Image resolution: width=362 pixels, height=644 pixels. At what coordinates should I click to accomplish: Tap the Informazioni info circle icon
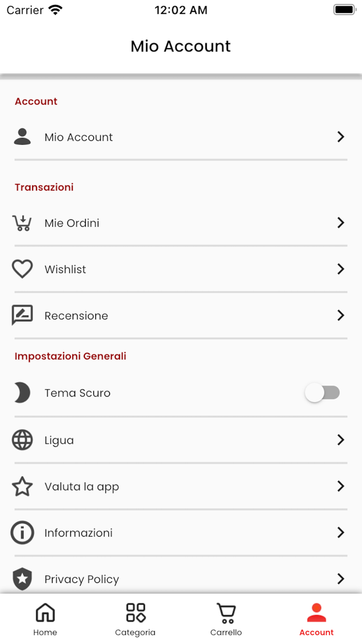pyautogui.click(x=22, y=533)
